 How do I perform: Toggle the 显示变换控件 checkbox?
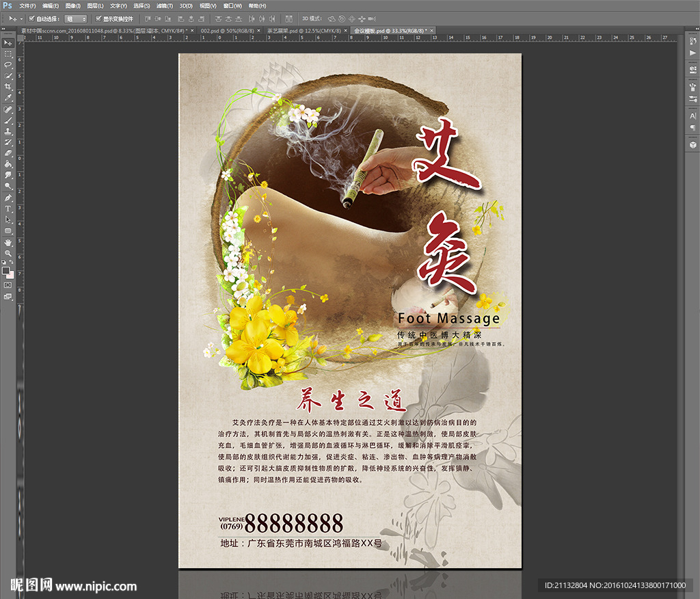pos(98,18)
